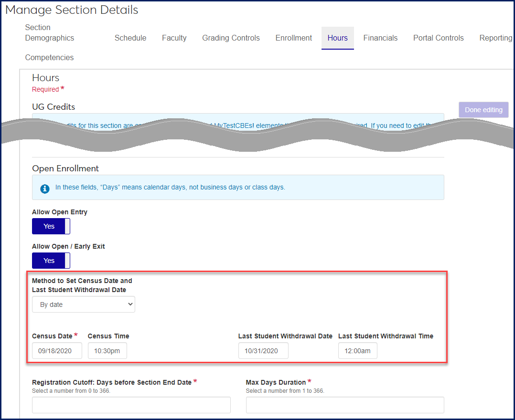Click the Census Date field

[x=57, y=350]
